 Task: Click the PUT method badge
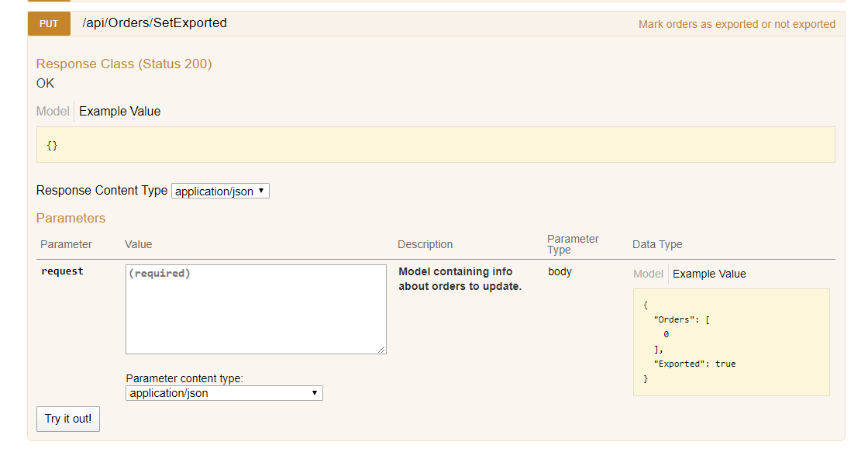[x=49, y=24]
